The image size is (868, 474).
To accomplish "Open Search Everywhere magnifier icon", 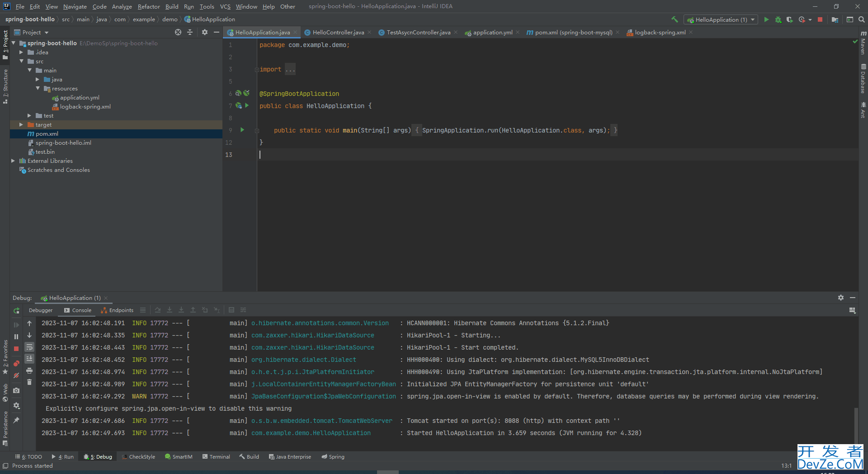I will [x=862, y=19].
